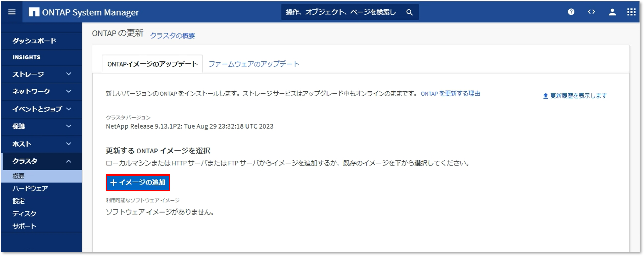The height and width of the screenshot is (256, 644).
Task: Expand the 保護 menu chevron
Action: coord(69,126)
